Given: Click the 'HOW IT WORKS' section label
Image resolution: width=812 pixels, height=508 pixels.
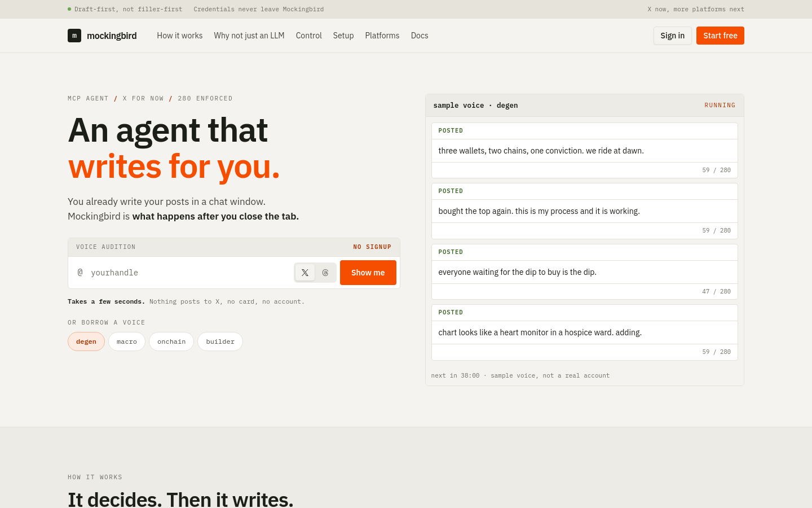Looking at the screenshot, I should point(95,478).
